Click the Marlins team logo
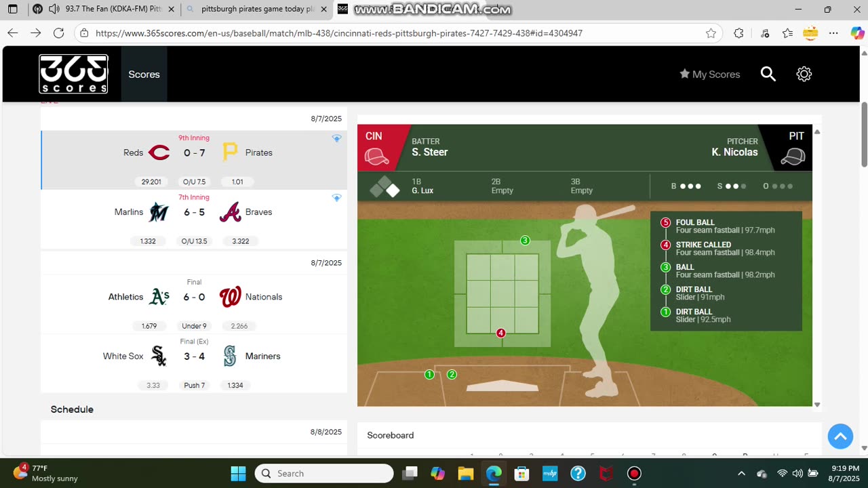This screenshot has width=868, height=488. click(x=159, y=212)
